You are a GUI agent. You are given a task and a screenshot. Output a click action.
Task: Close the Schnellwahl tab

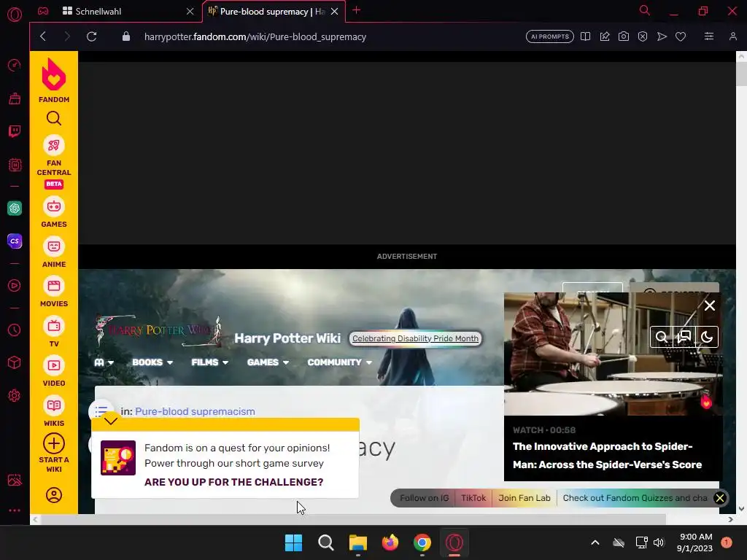pos(190,12)
